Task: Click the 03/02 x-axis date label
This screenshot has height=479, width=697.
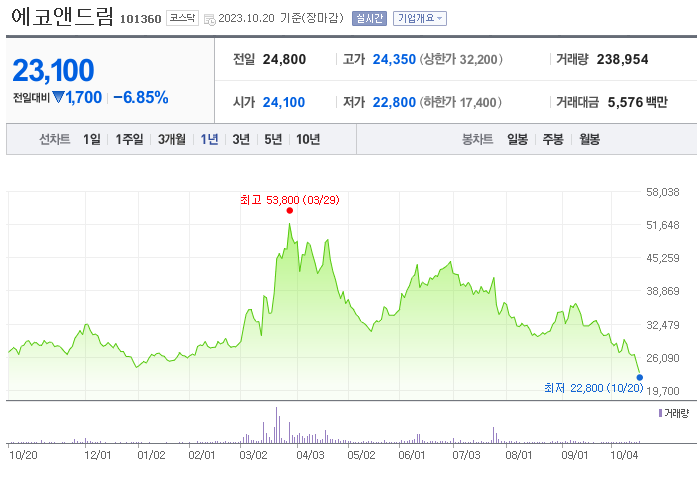Action: [253, 455]
